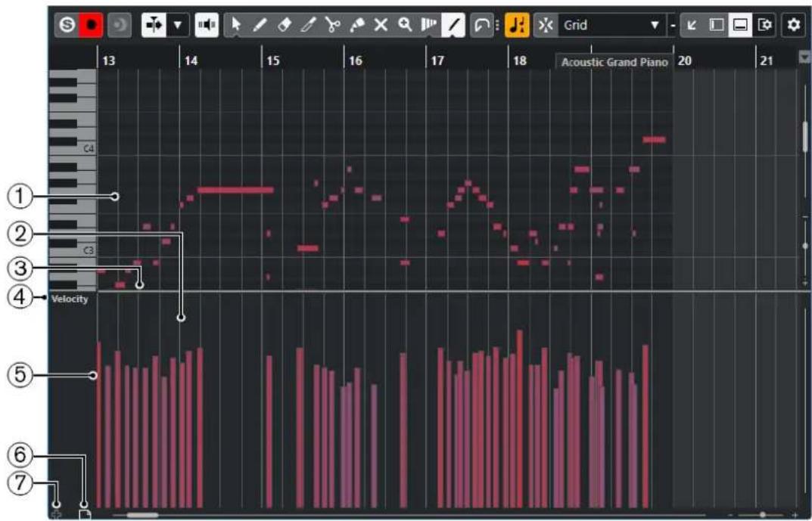Image resolution: width=812 pixels, height=521 pixels.
Task: Open the Velocity controller lane menu
Action: tap(70, 299)
